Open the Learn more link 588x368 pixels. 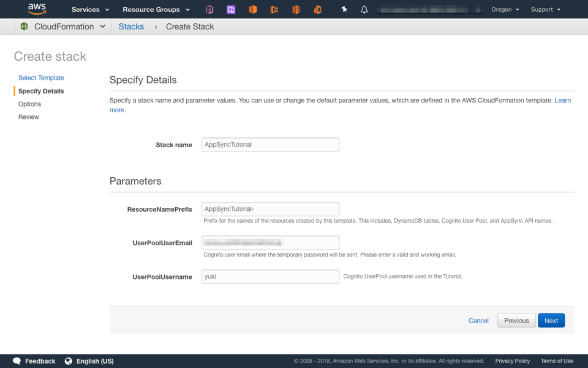562,100
